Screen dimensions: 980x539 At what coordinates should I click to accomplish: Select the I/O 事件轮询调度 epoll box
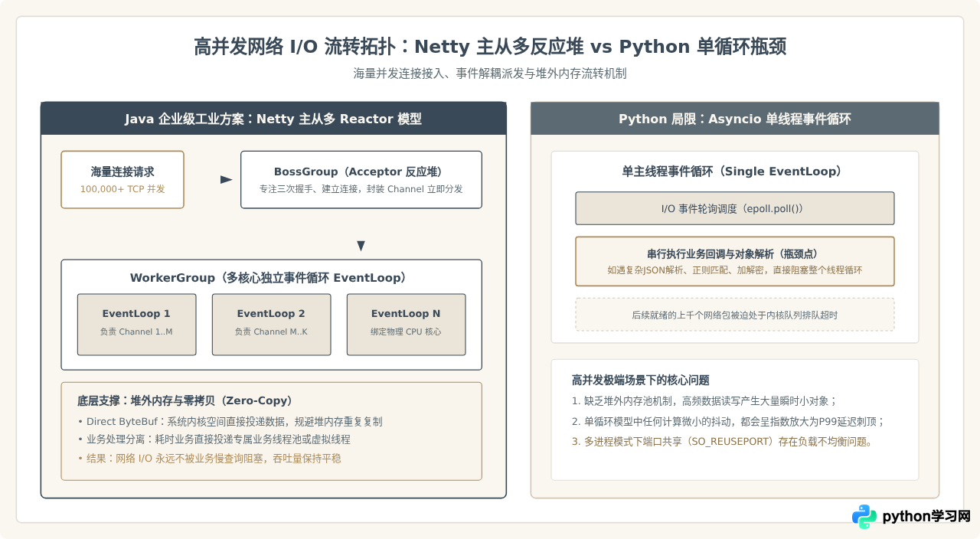735,208
